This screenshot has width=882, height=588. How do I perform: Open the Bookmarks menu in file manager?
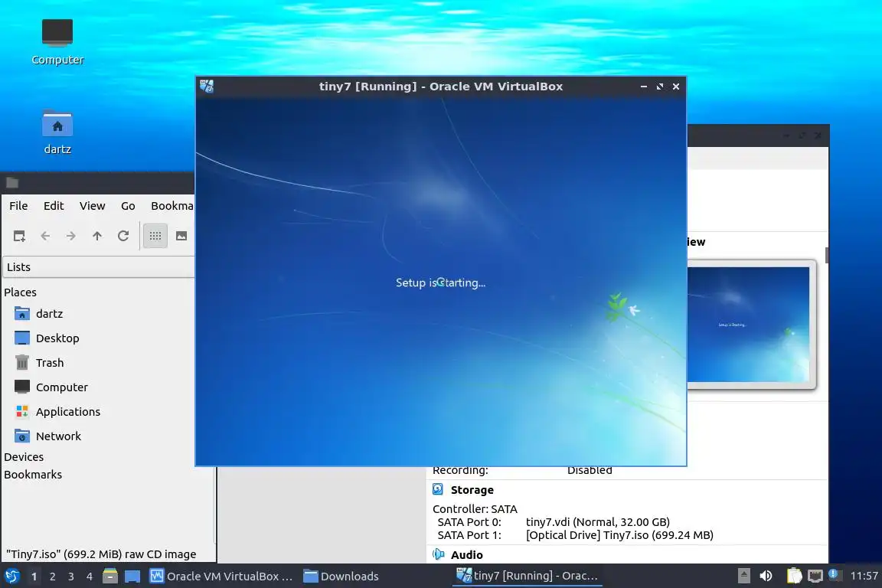click(172, 206)
